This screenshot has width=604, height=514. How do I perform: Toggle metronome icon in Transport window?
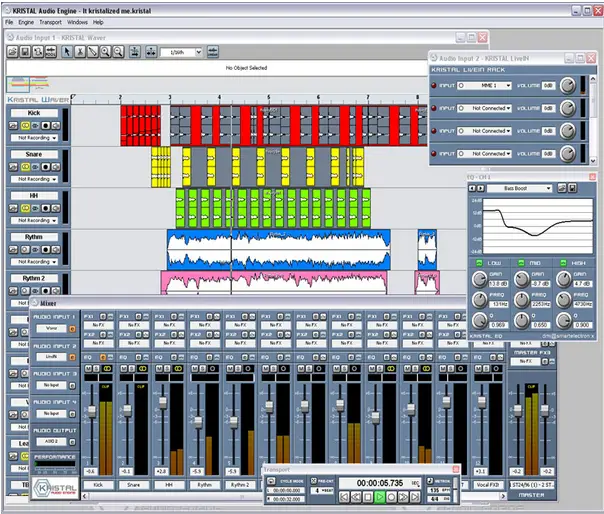[430, 480]
